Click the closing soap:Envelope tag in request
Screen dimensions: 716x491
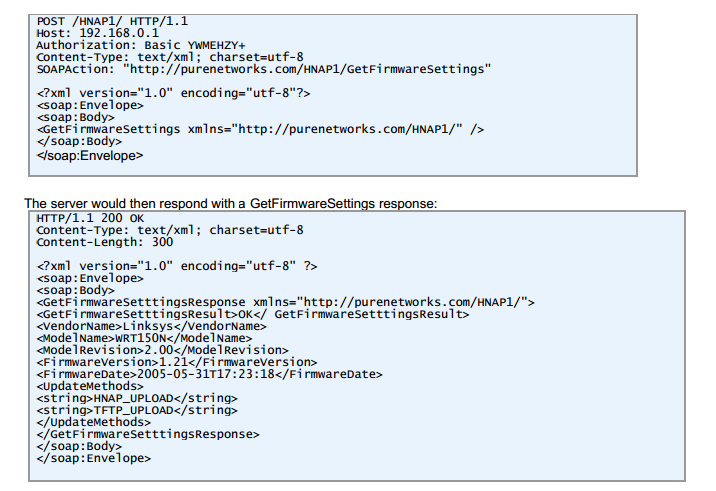(x=90, y=156)
